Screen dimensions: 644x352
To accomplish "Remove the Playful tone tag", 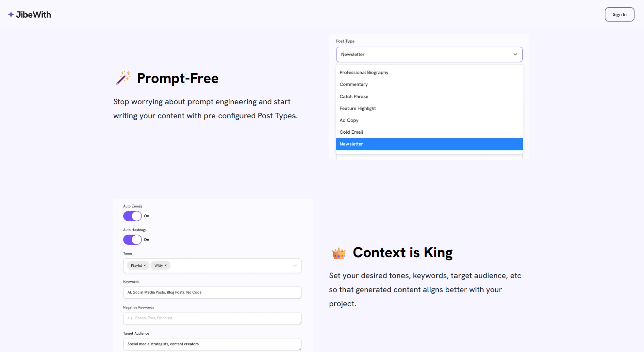I will (x=145, y=266).
